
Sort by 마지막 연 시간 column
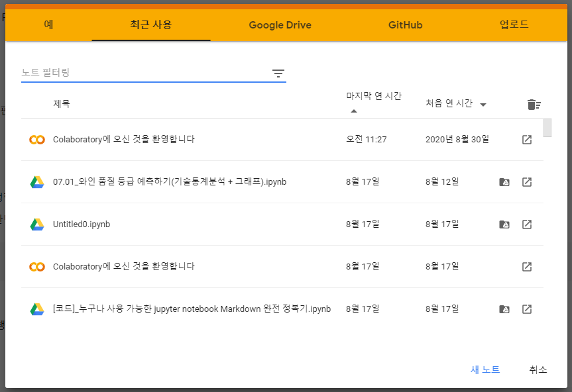pyautogui.click(x=374, y=96)
